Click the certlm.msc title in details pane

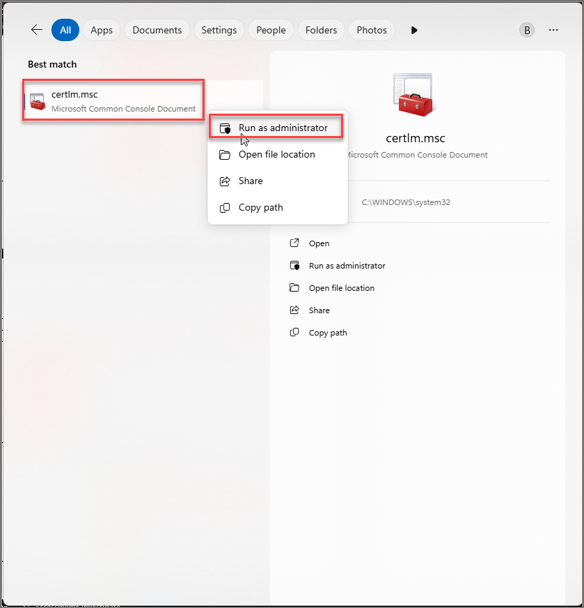pyautogui.click(x=415, y=138)
